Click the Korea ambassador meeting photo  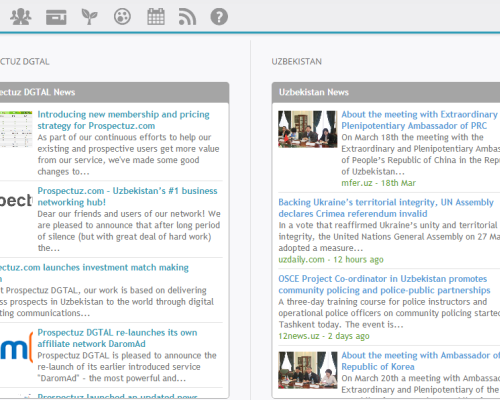click(308, 370)
